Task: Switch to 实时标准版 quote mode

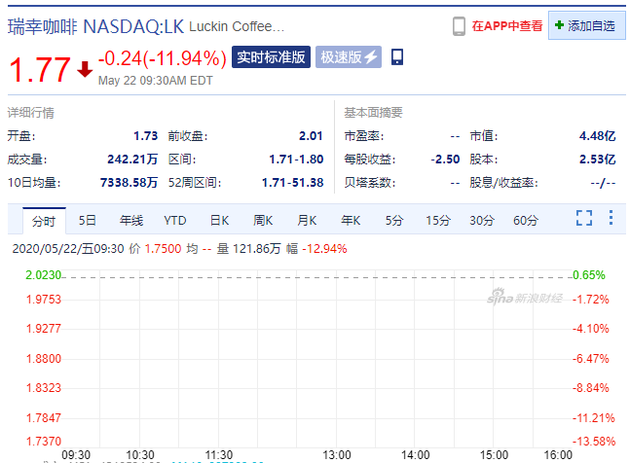Action: click(271, 57)
